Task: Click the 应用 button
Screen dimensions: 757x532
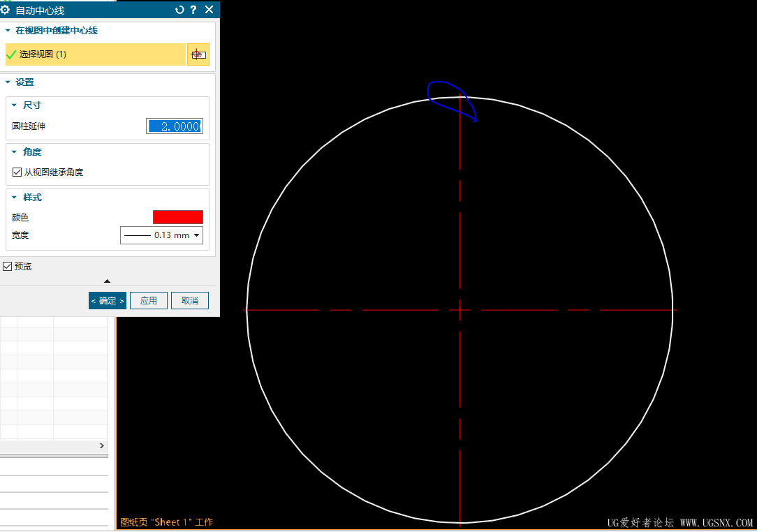Action: click(x=149, y=301)
